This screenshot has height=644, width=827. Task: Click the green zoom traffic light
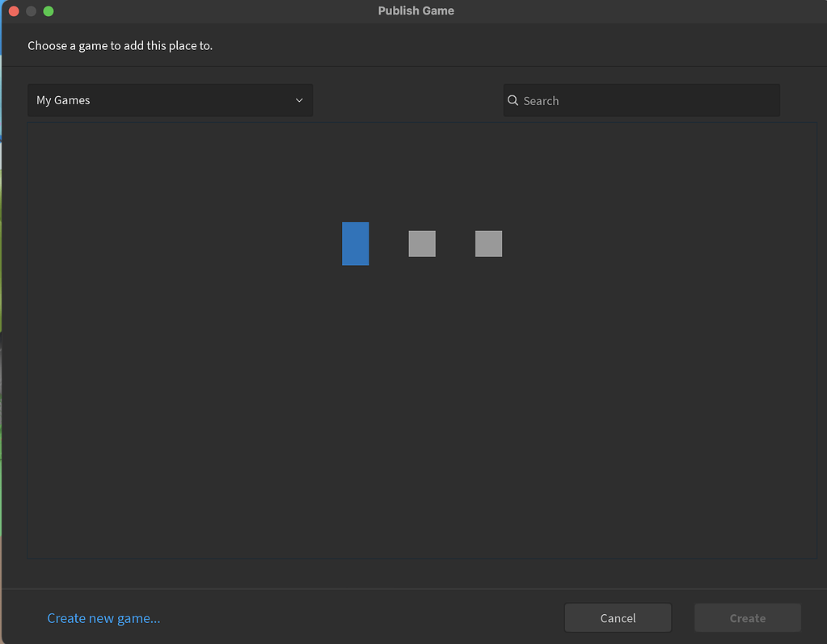tap(48, 11)
